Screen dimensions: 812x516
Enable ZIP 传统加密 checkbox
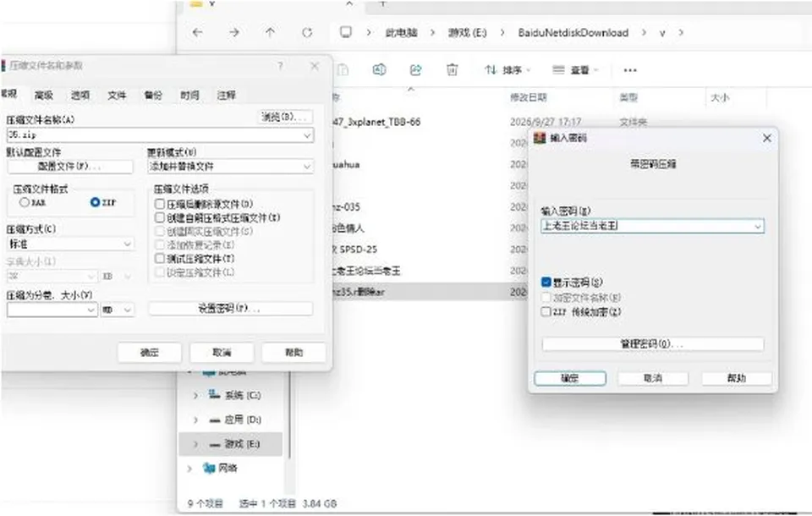tap(546, 311)
